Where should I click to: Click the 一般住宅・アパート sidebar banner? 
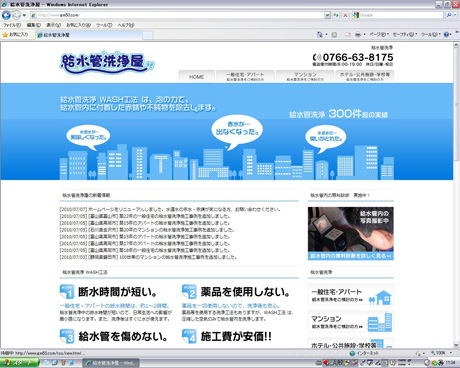click(x=350, y=294)
